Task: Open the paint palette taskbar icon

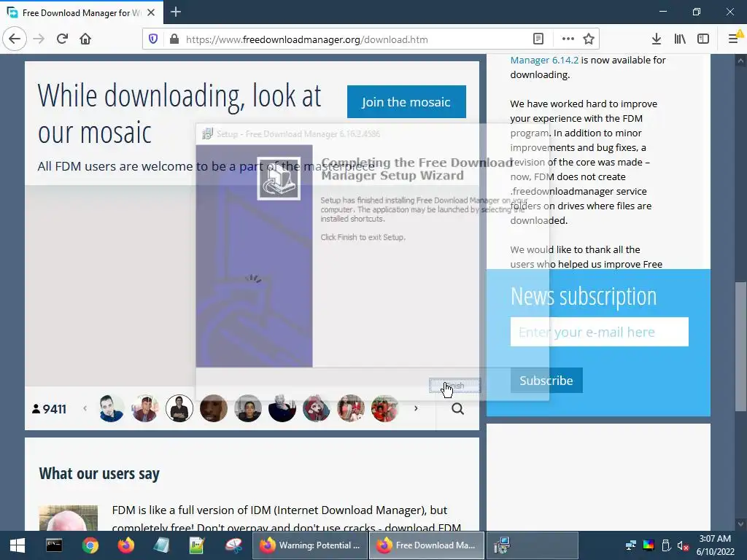Action: 233,545
